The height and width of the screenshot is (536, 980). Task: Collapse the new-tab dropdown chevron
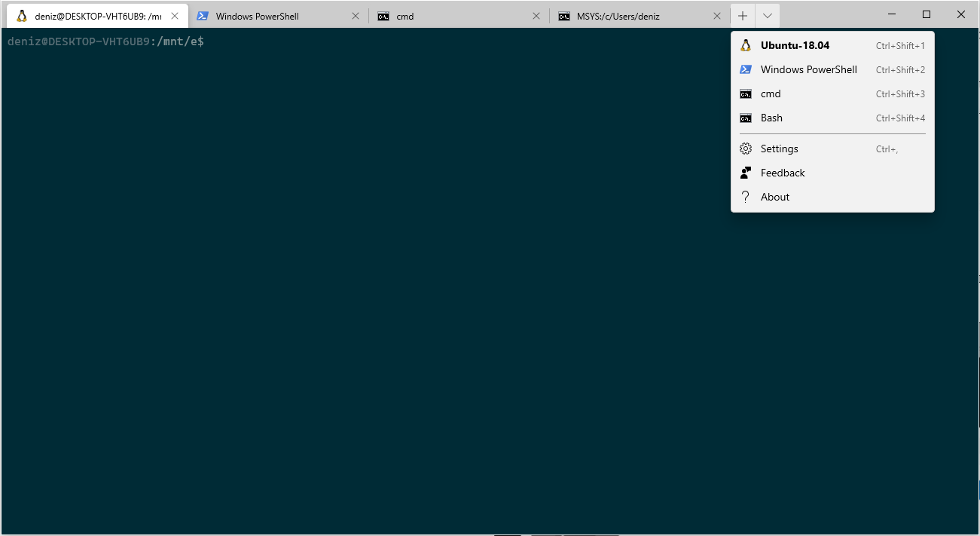[768, 16]
